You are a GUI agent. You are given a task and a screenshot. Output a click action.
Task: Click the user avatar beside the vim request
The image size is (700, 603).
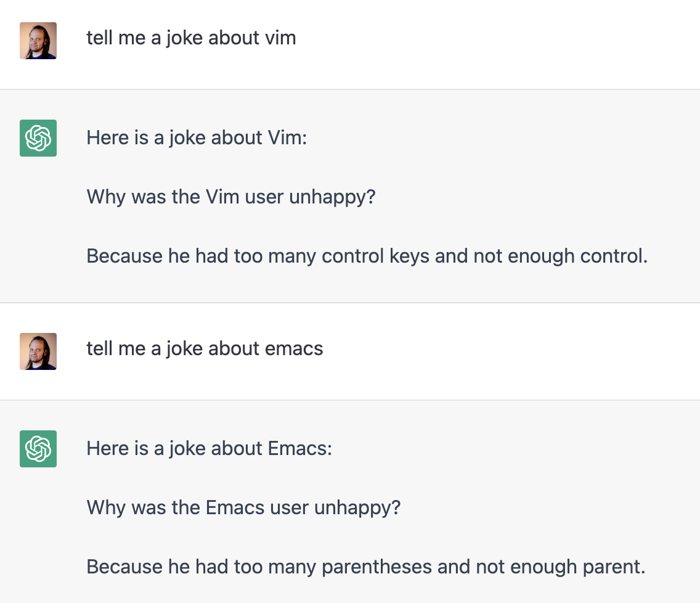pos(38,41)
